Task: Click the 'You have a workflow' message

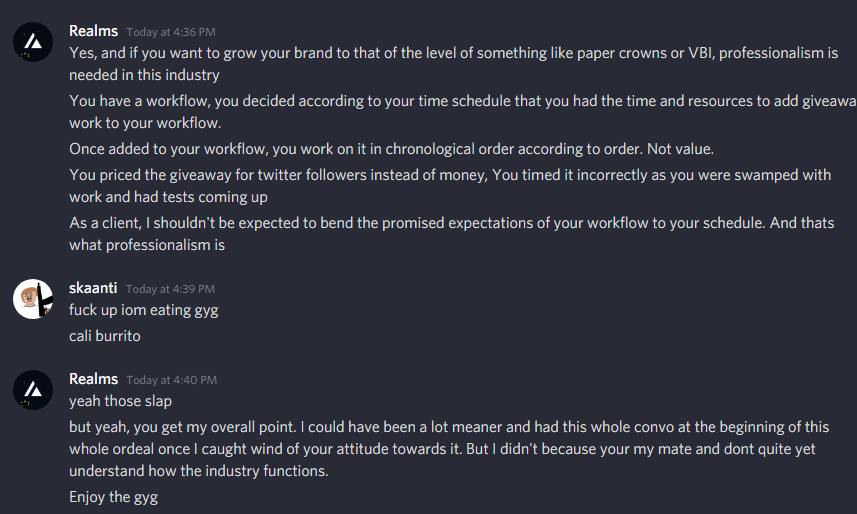Action: pyautogui.click(x=400, y=112)
